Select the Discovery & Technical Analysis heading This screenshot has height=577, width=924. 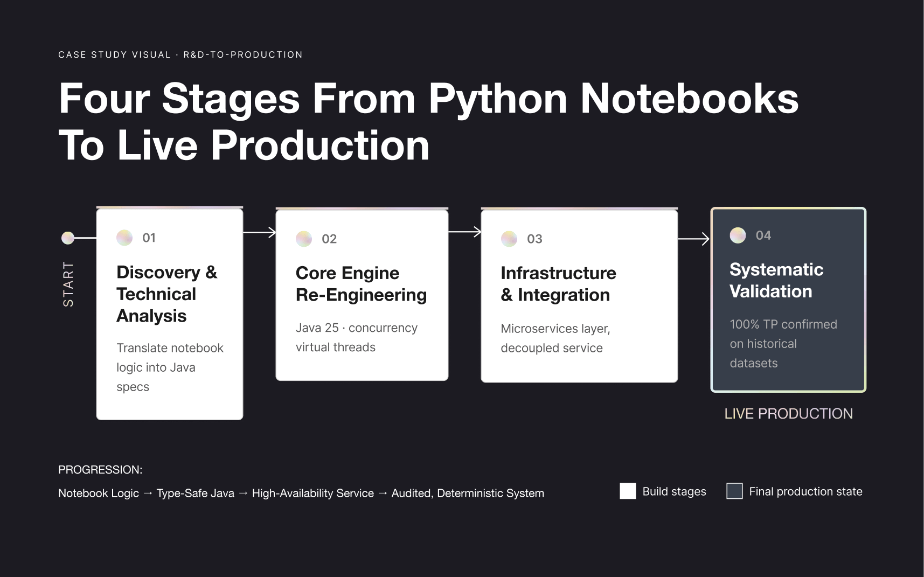click(x=167, y=294)
